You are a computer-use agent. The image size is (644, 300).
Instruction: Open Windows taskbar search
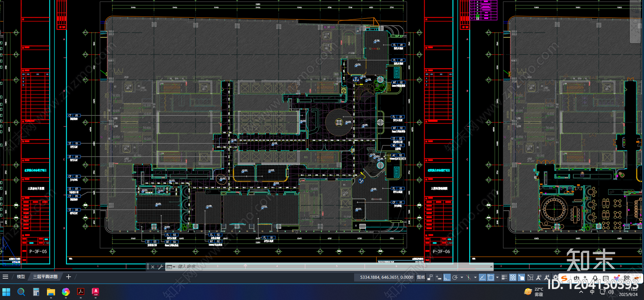tap(21, 292)
